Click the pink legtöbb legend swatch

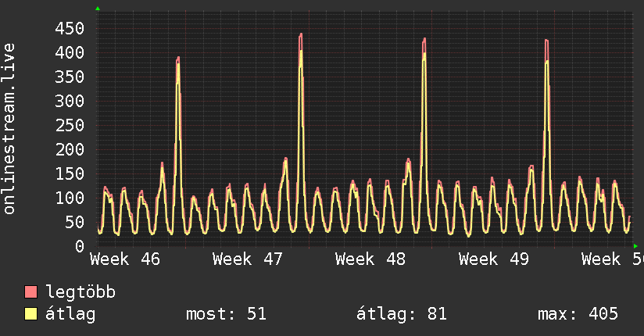(x=30, y=291)
